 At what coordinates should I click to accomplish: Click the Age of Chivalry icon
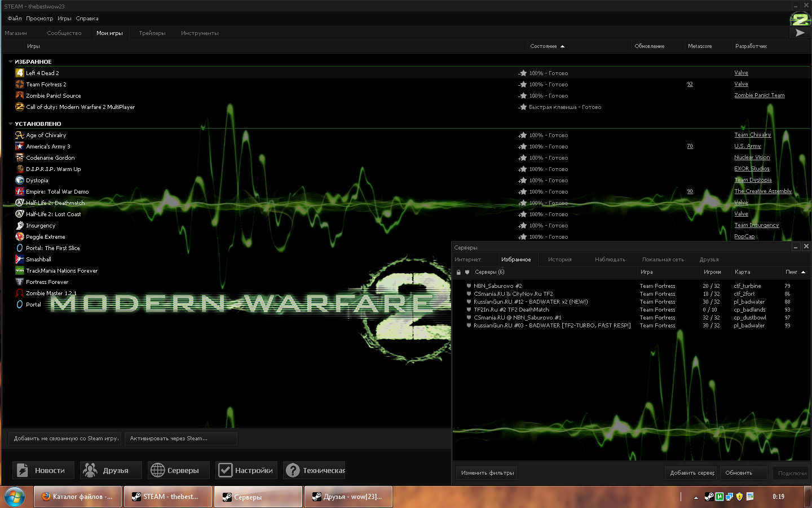pyautogui.click(x=20, y=135)
